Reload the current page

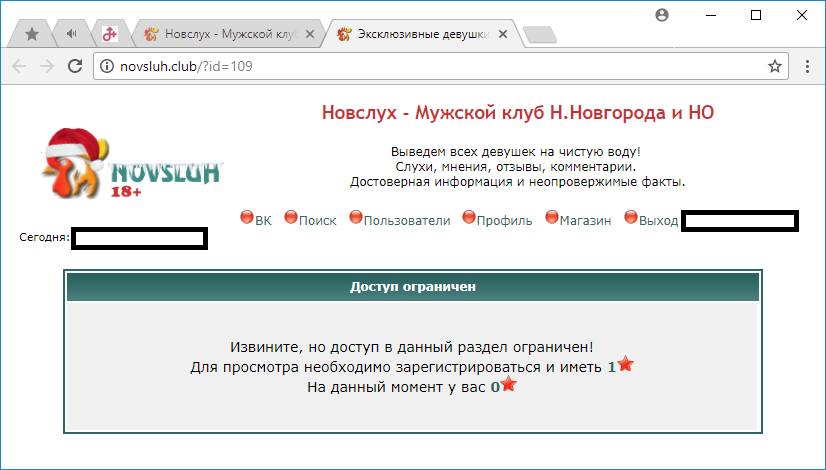(x=74, y=66)
